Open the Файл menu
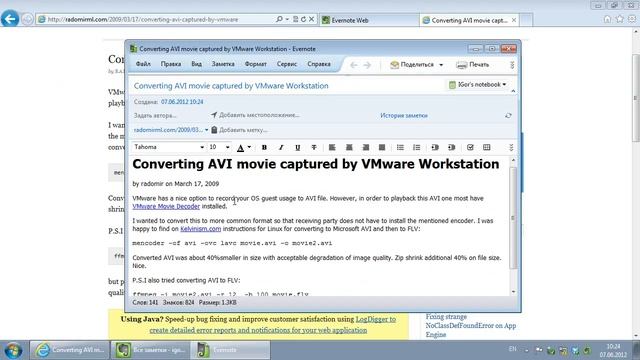This screenshot has height=360, width=640. click(x=143, y=64)
